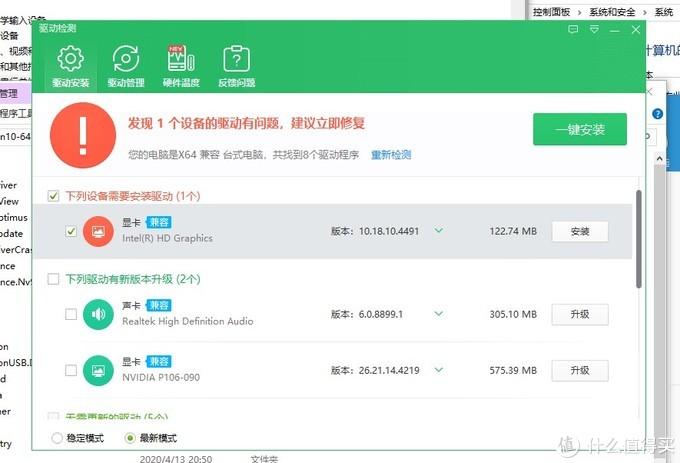
Task: Check the 下列驱动有新版本升级 group checkbox
Action: tap(54, 279)
